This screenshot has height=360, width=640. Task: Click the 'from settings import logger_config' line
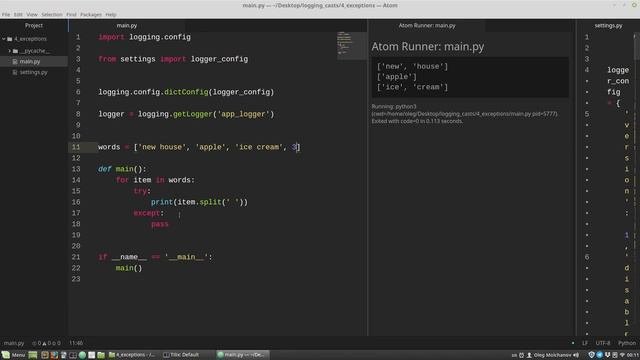click(173, 59)
